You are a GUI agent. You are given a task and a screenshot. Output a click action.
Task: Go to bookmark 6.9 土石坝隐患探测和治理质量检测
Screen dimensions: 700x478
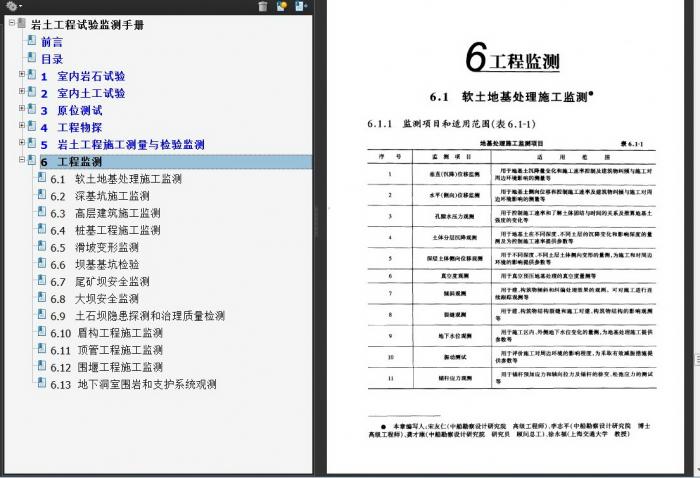150,316
